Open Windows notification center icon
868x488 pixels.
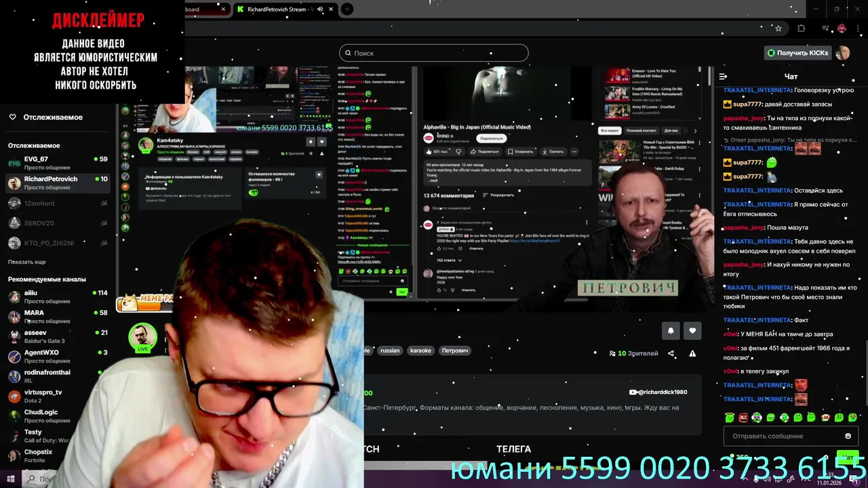coord(856,479)
